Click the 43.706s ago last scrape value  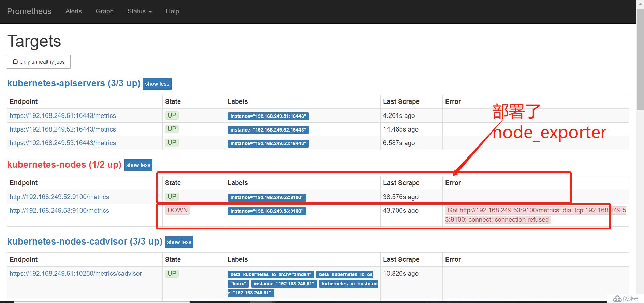(x=401, y=211)
